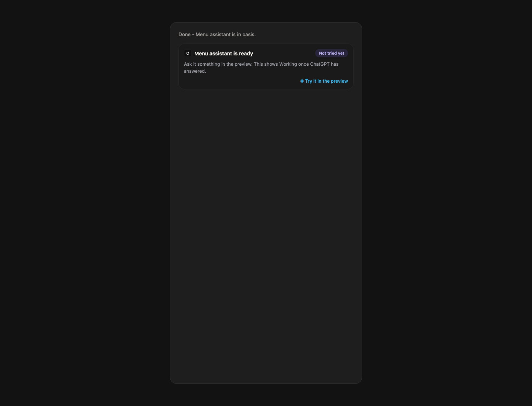The width and height of the screenshot is (532, 406).
Task: Click the diamond icon beside Try it
Action: click(x=302, y=81)
